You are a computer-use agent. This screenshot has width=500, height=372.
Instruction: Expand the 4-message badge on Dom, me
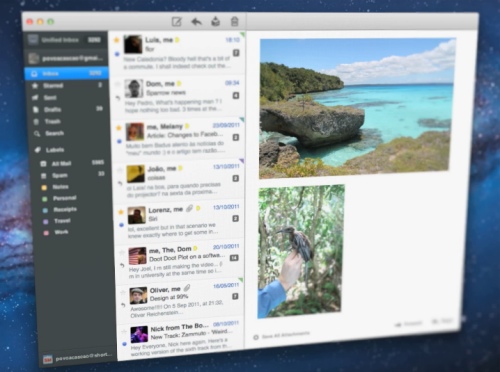[236, 96]
